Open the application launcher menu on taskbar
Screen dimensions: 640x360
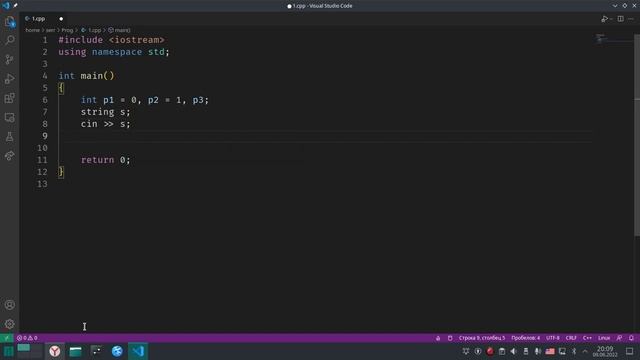pyautogui.click(x=8, y=351)
